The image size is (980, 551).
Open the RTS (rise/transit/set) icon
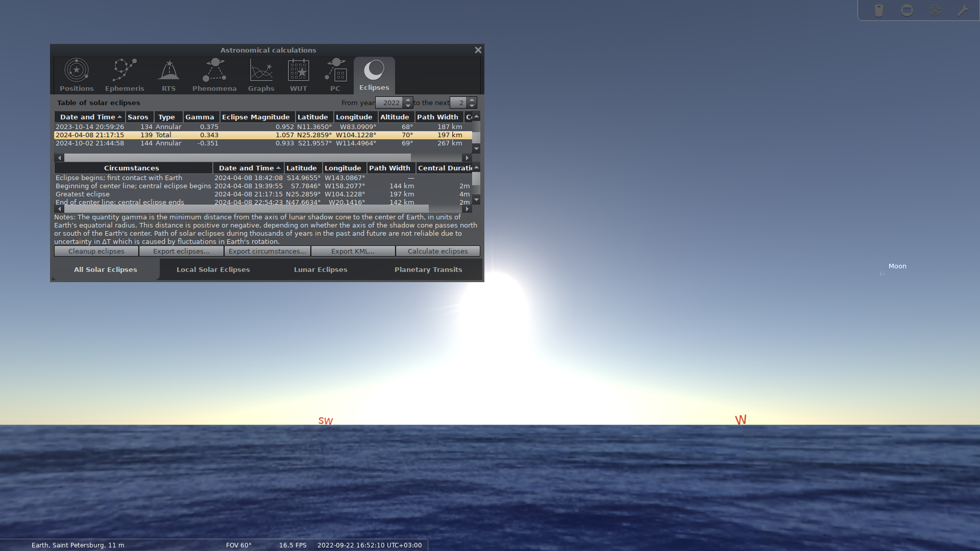(168, 73)
